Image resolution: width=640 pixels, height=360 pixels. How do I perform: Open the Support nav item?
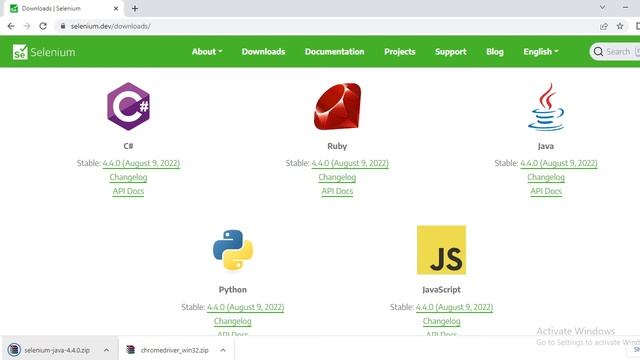coord(451,51)
